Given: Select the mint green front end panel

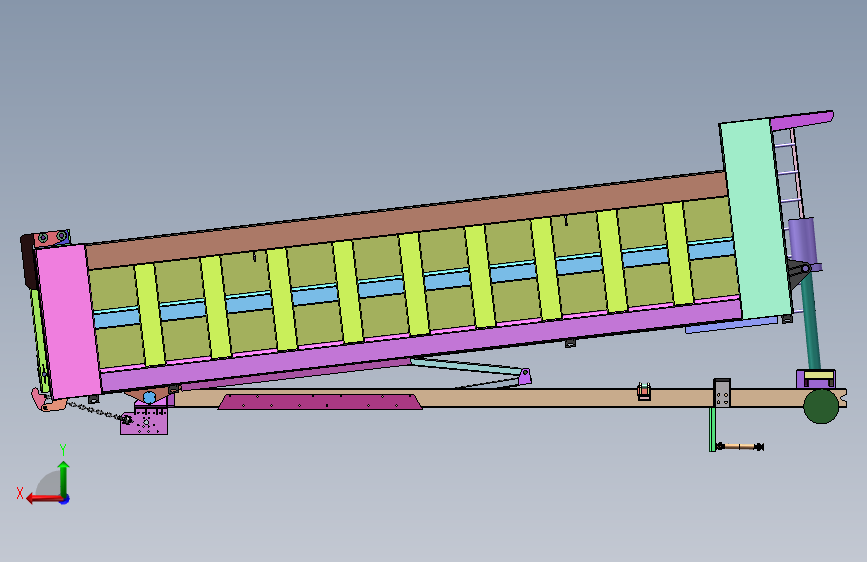Looking at the screenshot, I should [755, 220].
